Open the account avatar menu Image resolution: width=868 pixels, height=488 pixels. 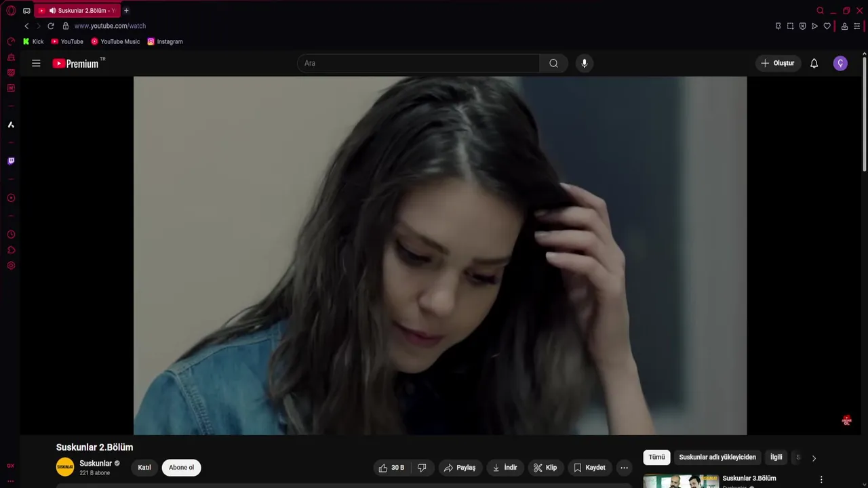[x=840, y=63]
